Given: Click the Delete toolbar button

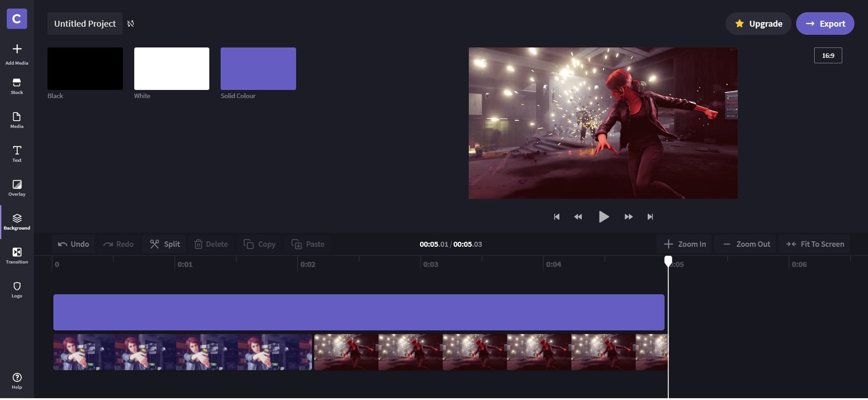Looking at the screenshot, I should (x=211, y=244).
